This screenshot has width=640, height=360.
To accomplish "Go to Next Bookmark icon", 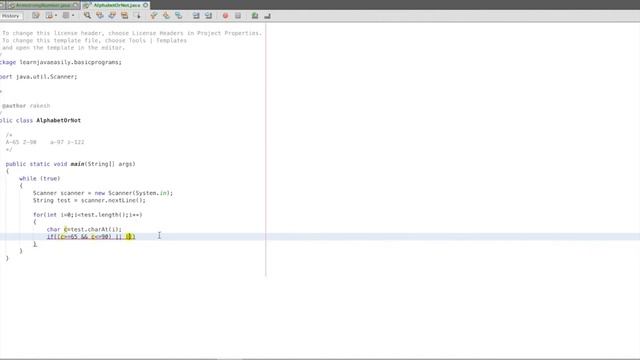I will pos(166,16).
